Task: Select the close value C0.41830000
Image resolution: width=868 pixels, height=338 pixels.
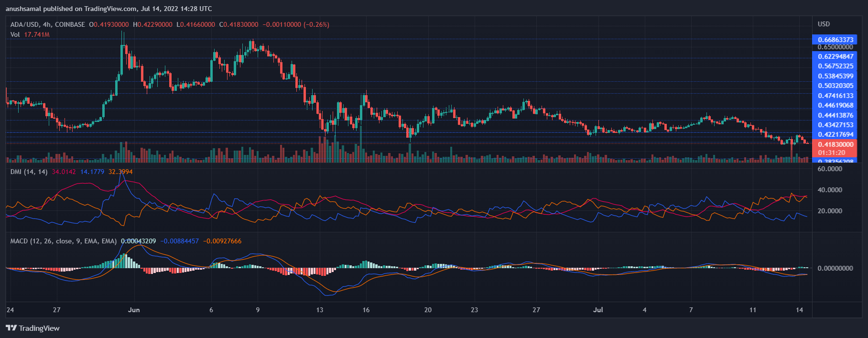Action: pos(239,24)
